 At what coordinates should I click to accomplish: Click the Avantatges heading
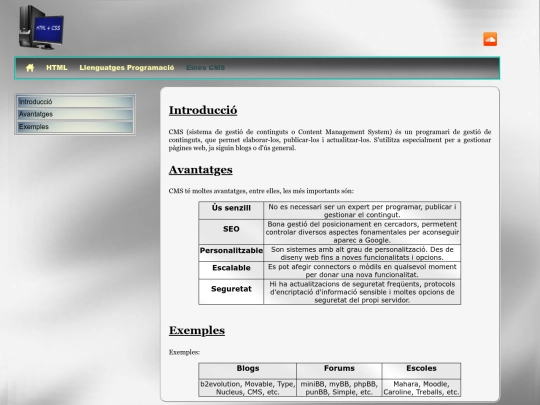(200, 170)
